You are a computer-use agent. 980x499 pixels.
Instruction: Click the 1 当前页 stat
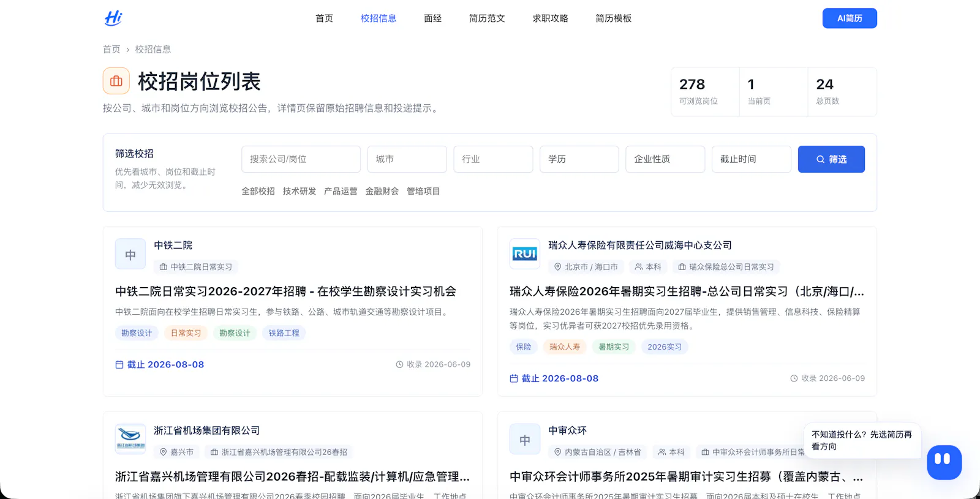point(774,92)
